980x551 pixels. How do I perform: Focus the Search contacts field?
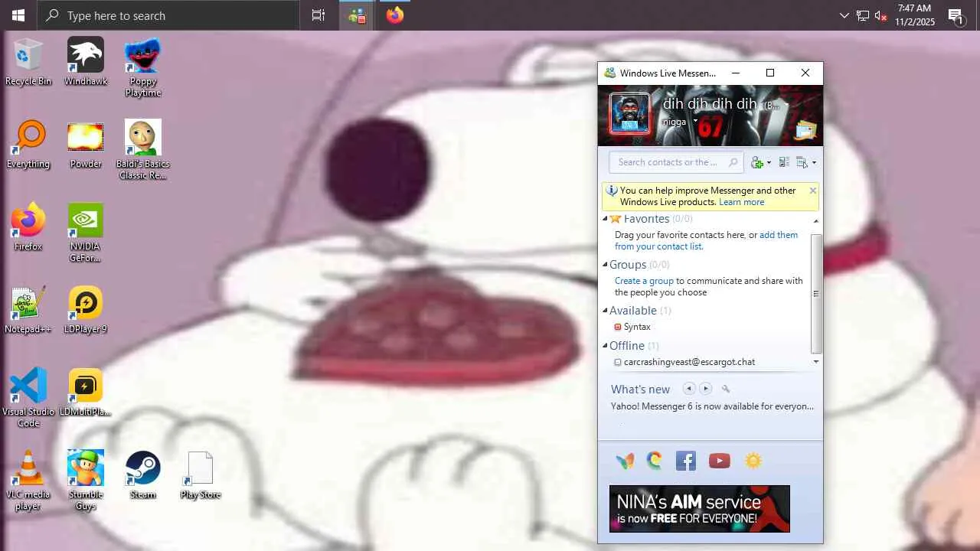(676, 162)
